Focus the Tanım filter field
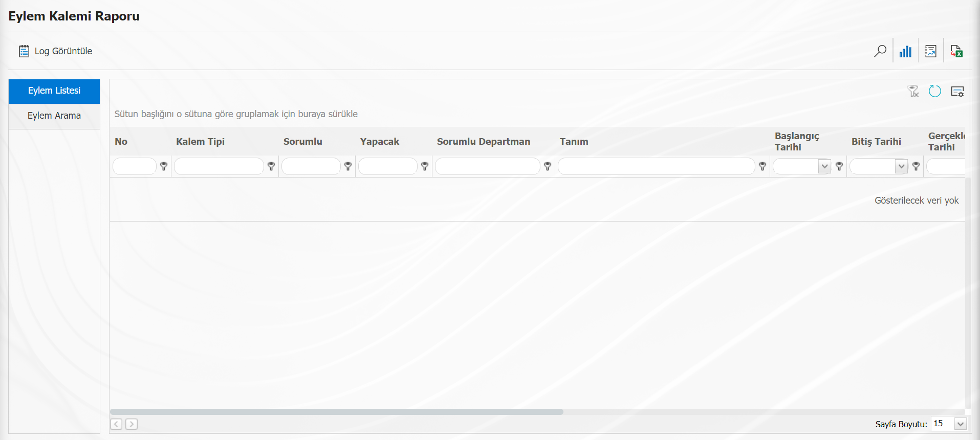This screenshot has width=980, height=440. point(657,166)
